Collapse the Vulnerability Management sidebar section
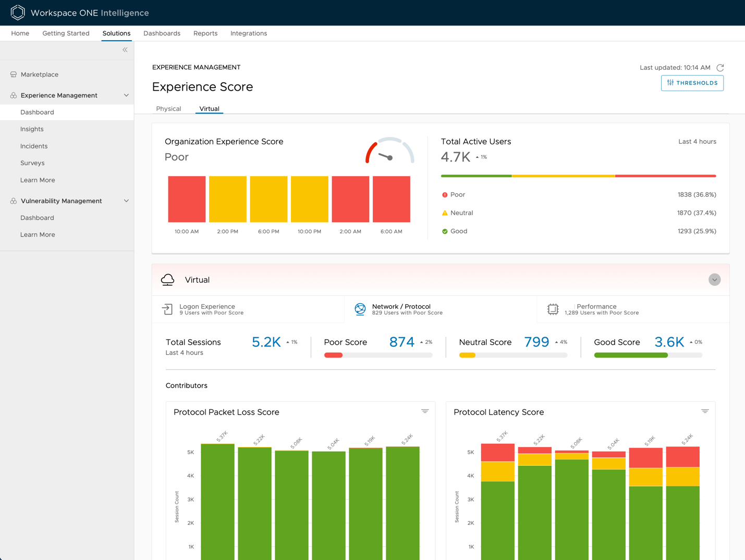The width and height of the screenshot is (745, 560). click(126, 201)
